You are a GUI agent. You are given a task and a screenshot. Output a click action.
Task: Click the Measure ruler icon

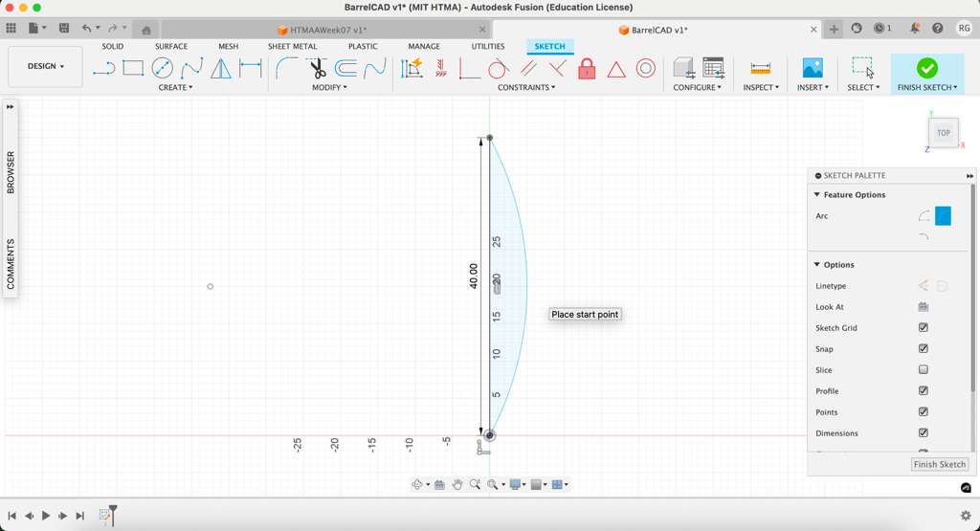click(x=761, y=68)
